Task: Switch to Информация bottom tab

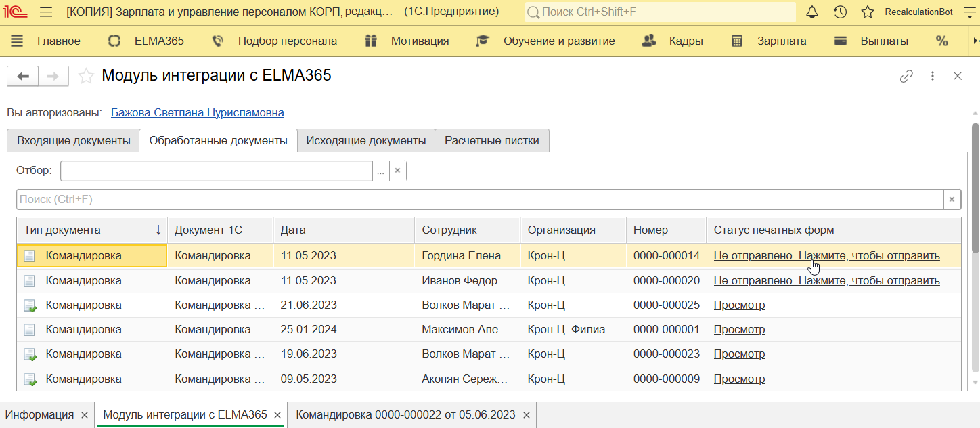Action: coord(40,414)
